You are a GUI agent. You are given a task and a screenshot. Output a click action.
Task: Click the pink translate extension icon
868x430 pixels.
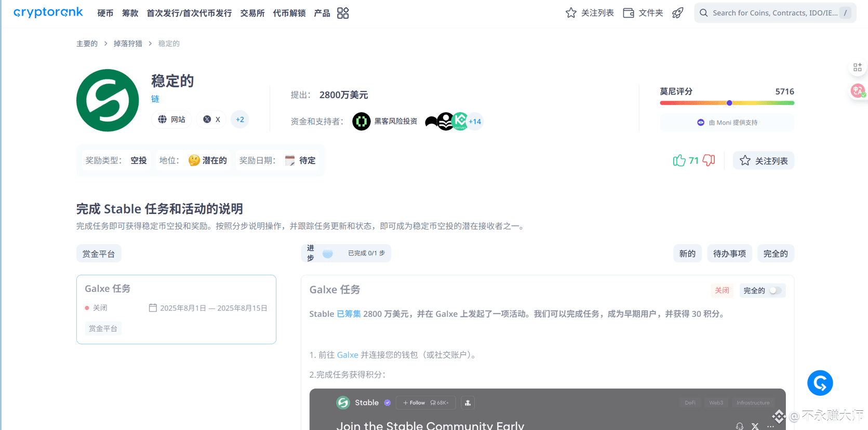pos(858,91)
